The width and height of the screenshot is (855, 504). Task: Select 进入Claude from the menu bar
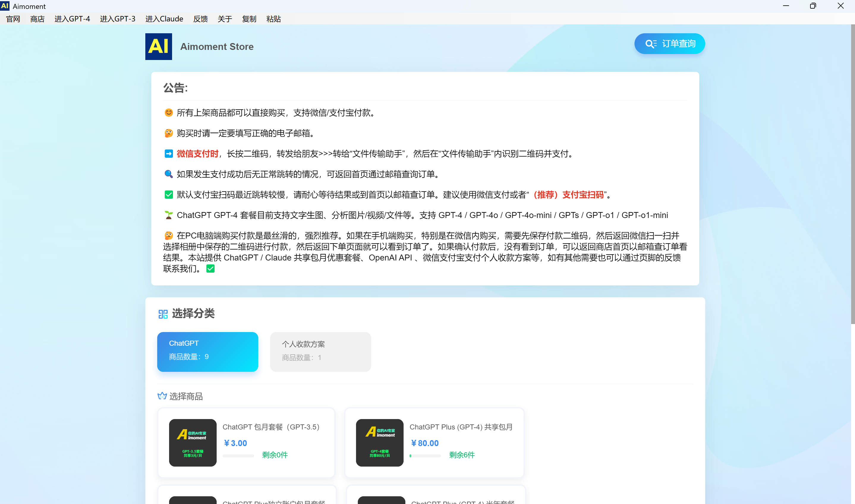164,19
